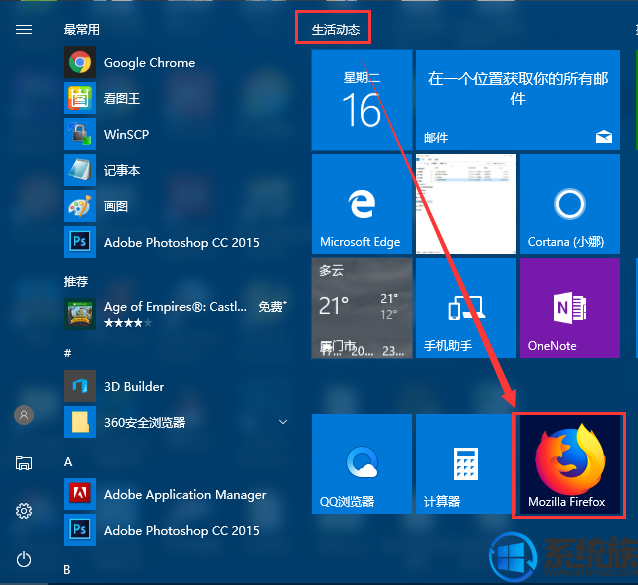Click the 生活动态 group header
Image resolution: width=638 pixels, height=585 pixels.
pos(336,29)
